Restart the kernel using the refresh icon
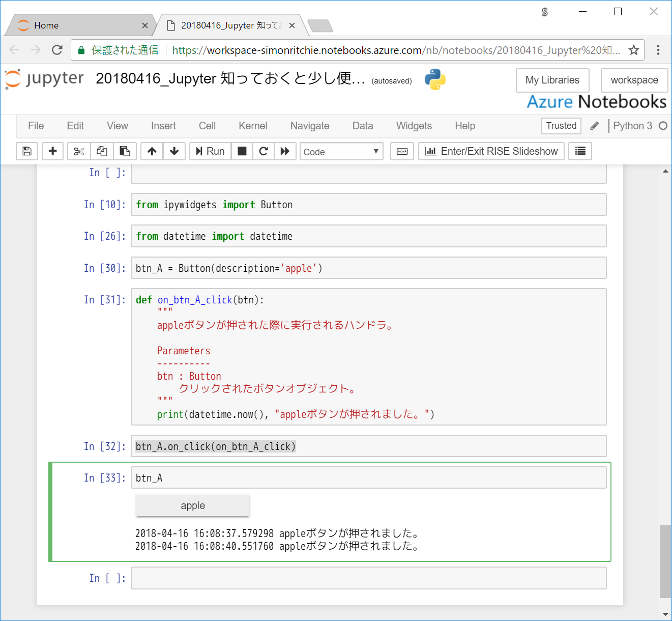672x621 pixels. click(x=263, y=151)
